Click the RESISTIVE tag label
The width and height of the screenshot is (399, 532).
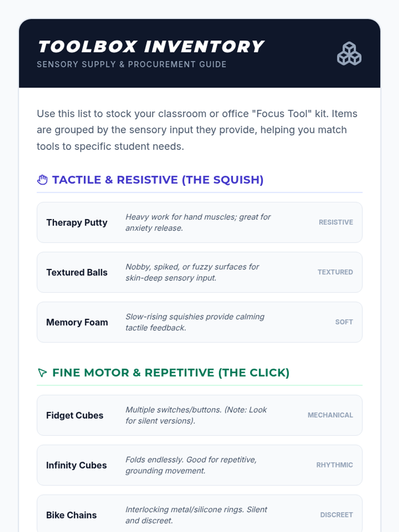[336, 222]
